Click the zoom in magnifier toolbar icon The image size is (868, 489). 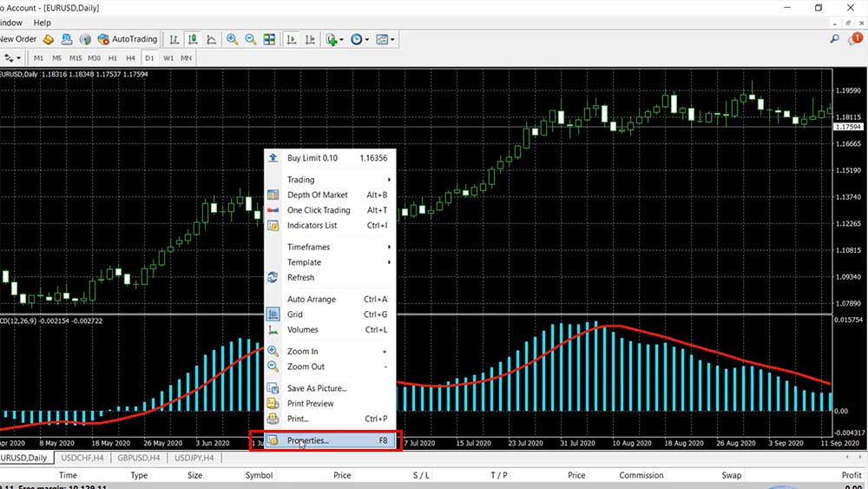(233, 39)
